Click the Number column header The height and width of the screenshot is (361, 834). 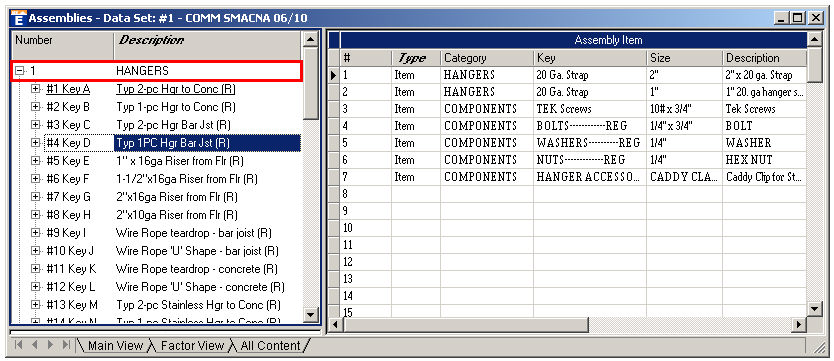(x=63, y=45)
